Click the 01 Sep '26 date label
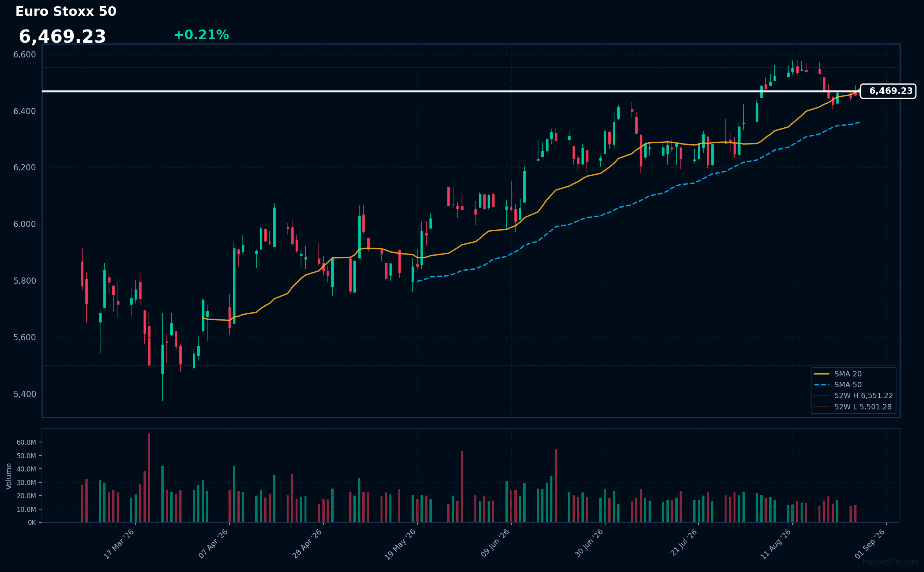The width and height of the screenshot is (924, 572). [x=870, y=544]
